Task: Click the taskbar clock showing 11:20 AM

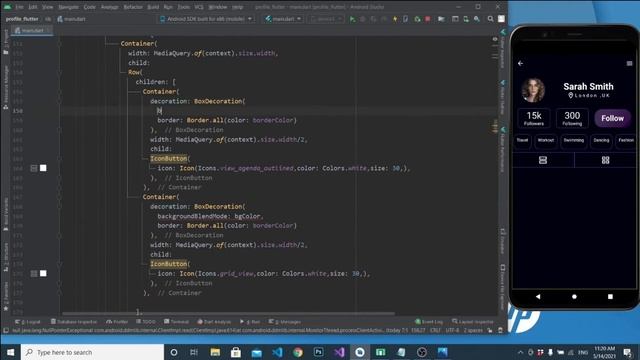Action: click(604, 352)
